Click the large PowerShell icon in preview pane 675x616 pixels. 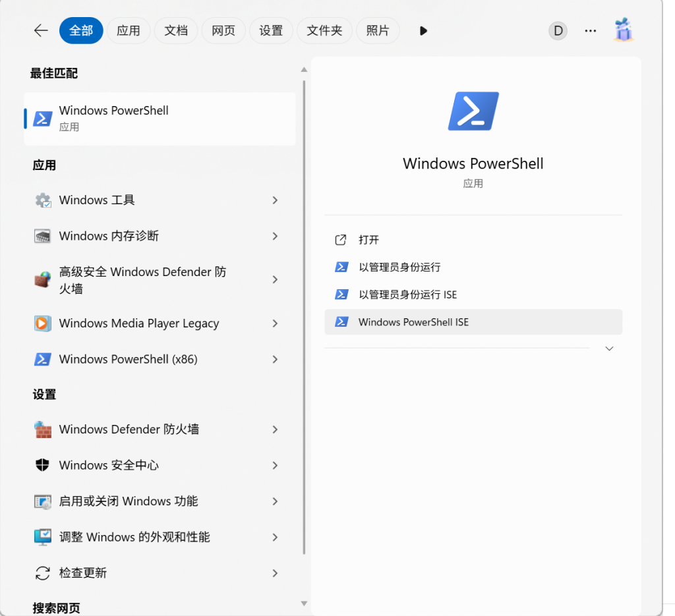pos(473,111)
